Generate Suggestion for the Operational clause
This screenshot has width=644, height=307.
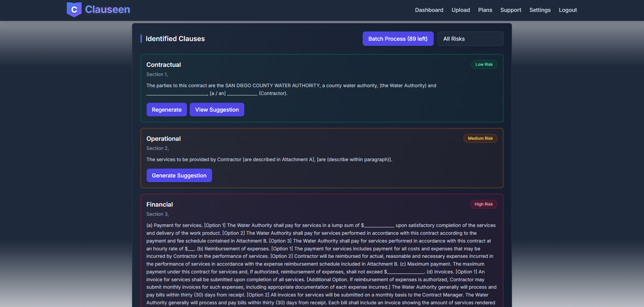[x=179, y=175]
